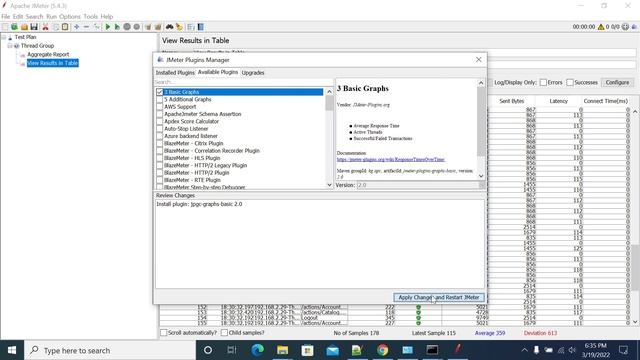Click plugin list scroll-down arrow
The height and width of the screenshot is (360, 640).
point(329,185)
